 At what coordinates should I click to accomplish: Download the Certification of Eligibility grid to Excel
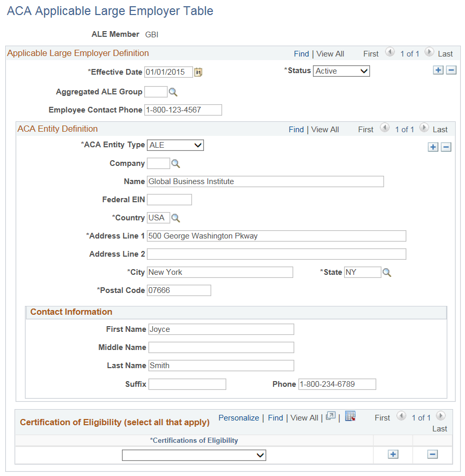tap(350, 415)
